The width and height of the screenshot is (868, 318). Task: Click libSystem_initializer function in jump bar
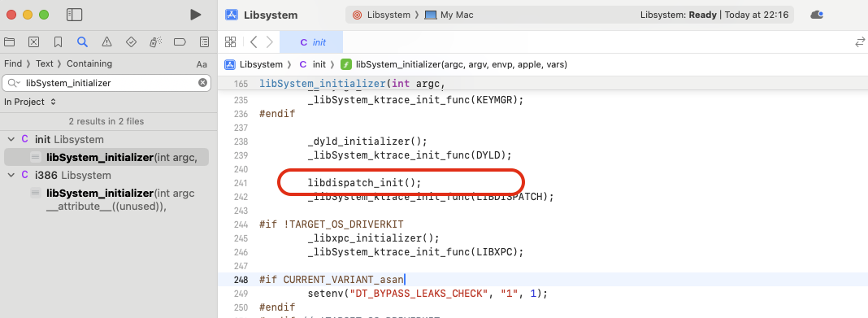pos(454,65)
